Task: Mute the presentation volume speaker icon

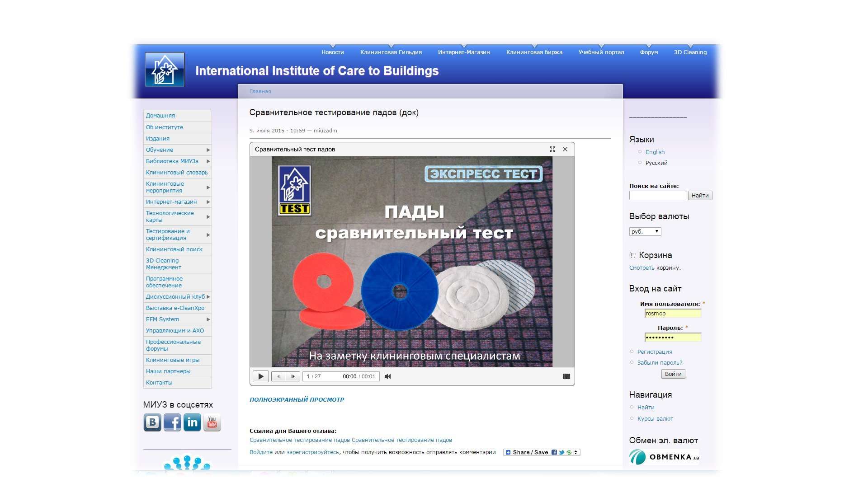Action: [387, 376]
